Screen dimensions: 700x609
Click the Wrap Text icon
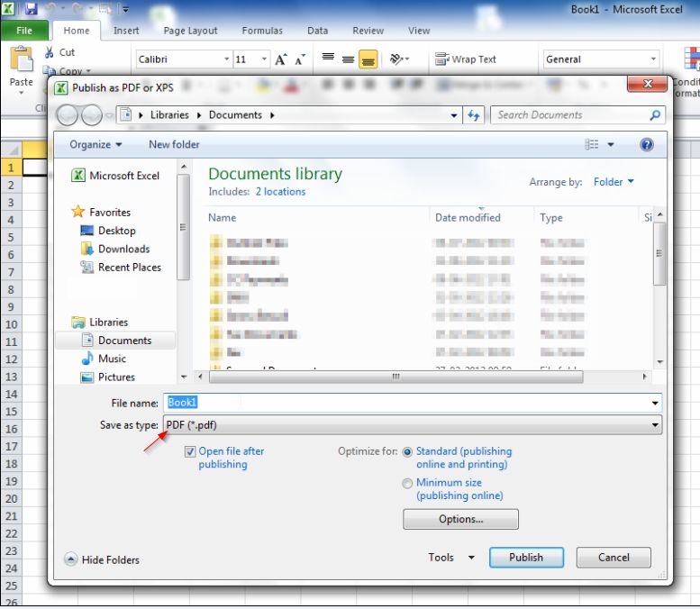[x=442, y=59]
